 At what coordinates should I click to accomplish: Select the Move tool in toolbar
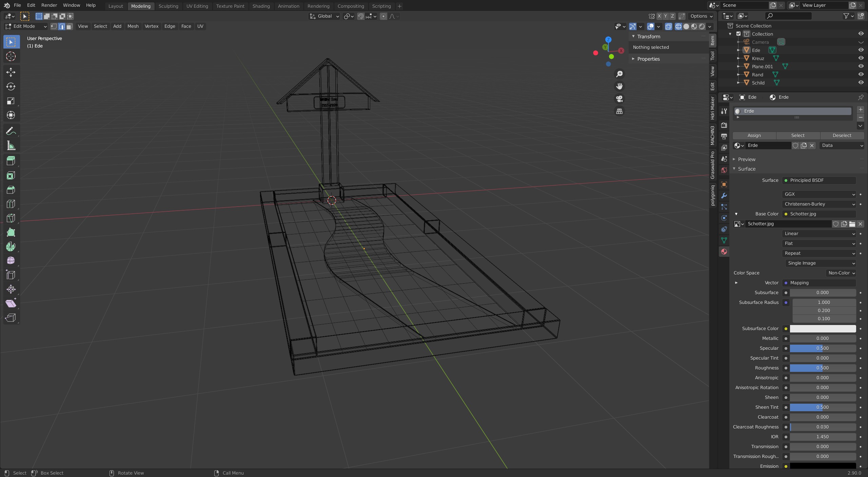coord(11,72)
